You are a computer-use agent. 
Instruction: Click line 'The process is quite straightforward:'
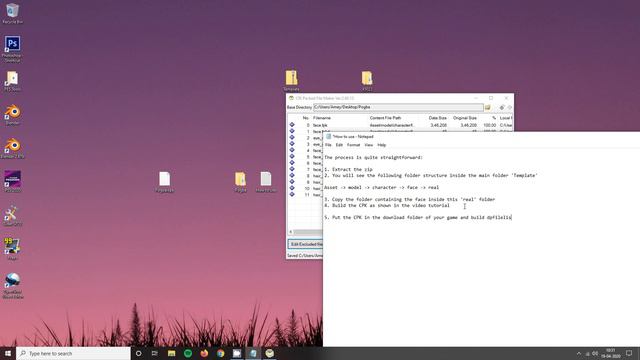point(373,157)
